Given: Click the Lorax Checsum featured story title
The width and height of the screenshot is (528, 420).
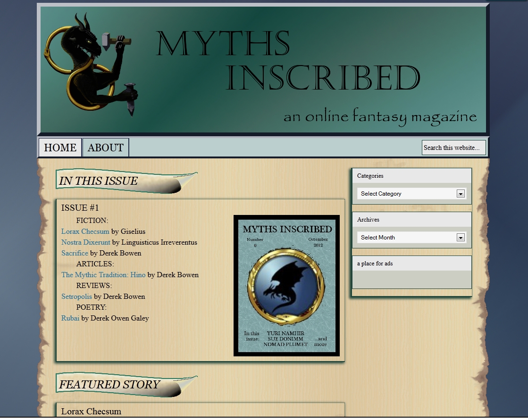Looking at the screenshot, I should 91,412.
